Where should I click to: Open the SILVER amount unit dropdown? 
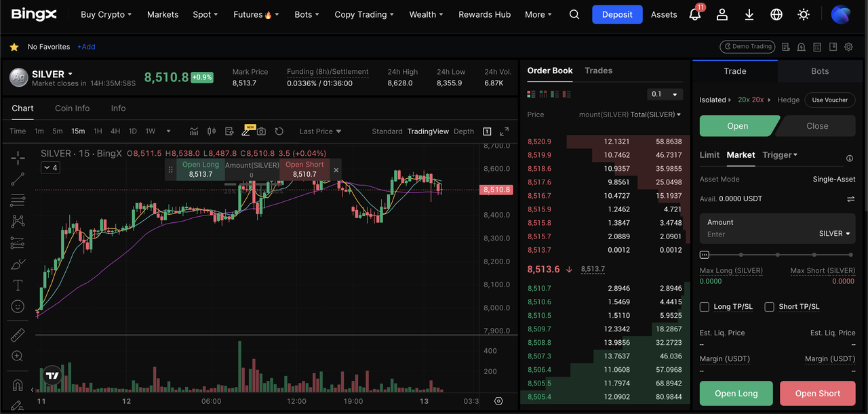click(834, 234)
